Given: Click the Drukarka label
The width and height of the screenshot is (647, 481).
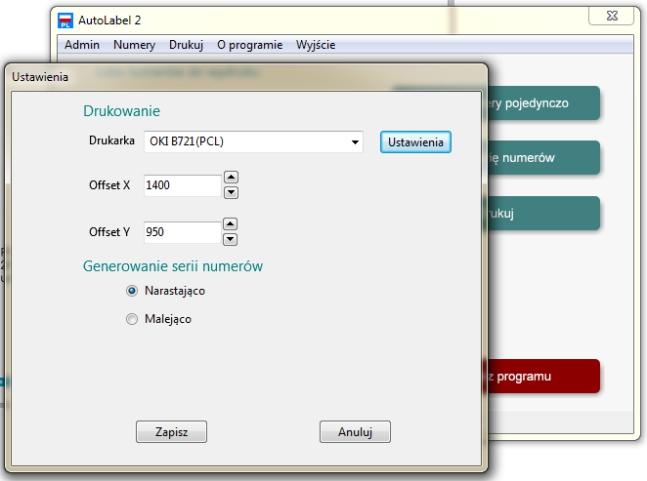Looking at the screenshot, I should (x=111, y=141).
